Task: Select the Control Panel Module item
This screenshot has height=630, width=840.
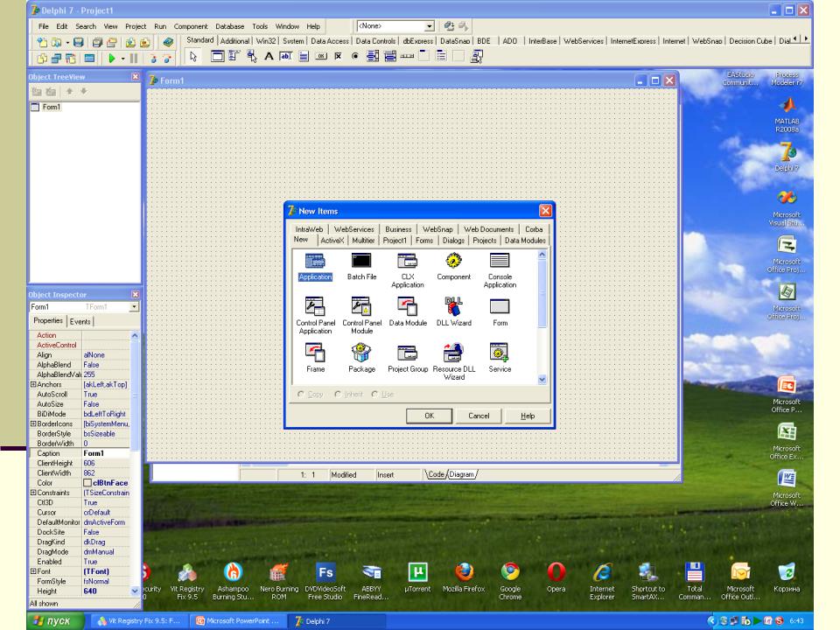Action: click(x=361, y=317)
